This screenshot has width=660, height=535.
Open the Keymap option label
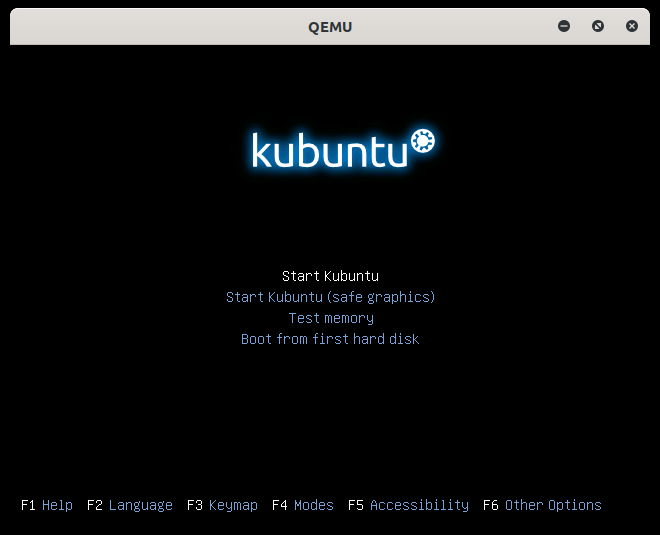(233, 505)
